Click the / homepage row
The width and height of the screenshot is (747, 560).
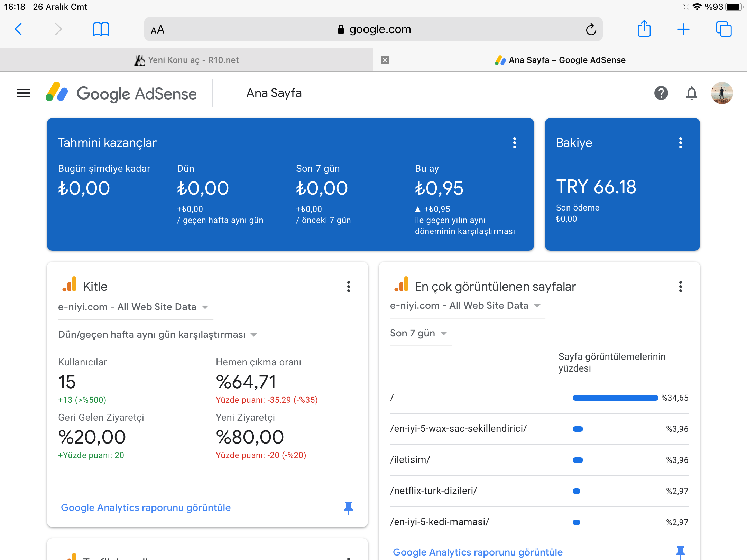(539, 398)
